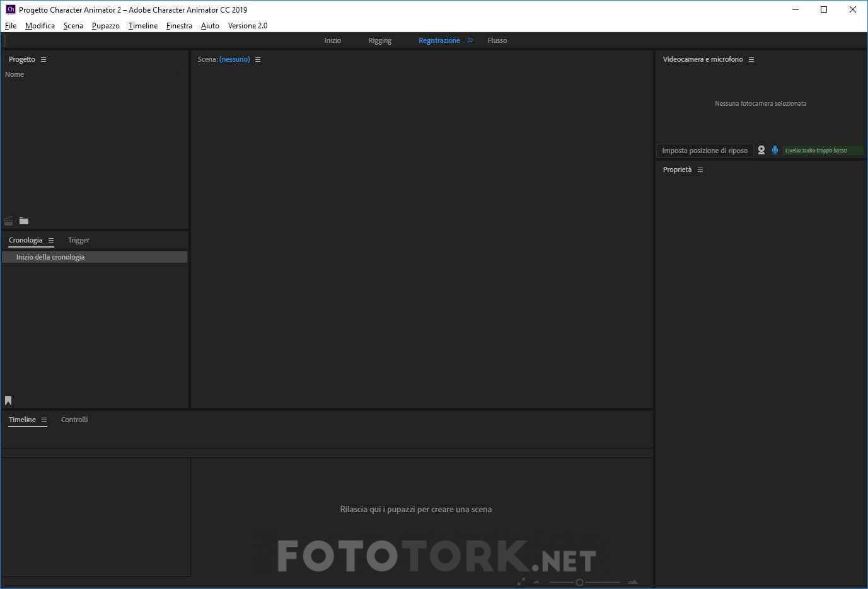Open the Aiuto menu

[x=210, y=26]
